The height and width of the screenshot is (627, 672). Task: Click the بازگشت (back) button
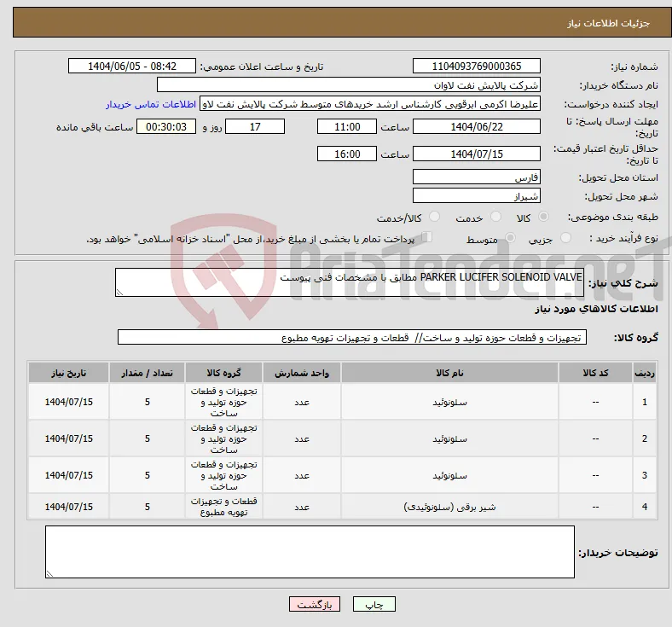click(314, 604)
